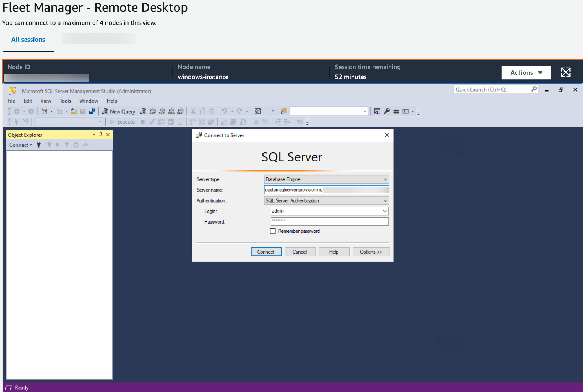Open the solution configurations combo box in toolbar
This screenshot has height=392, width=583.
328,111
